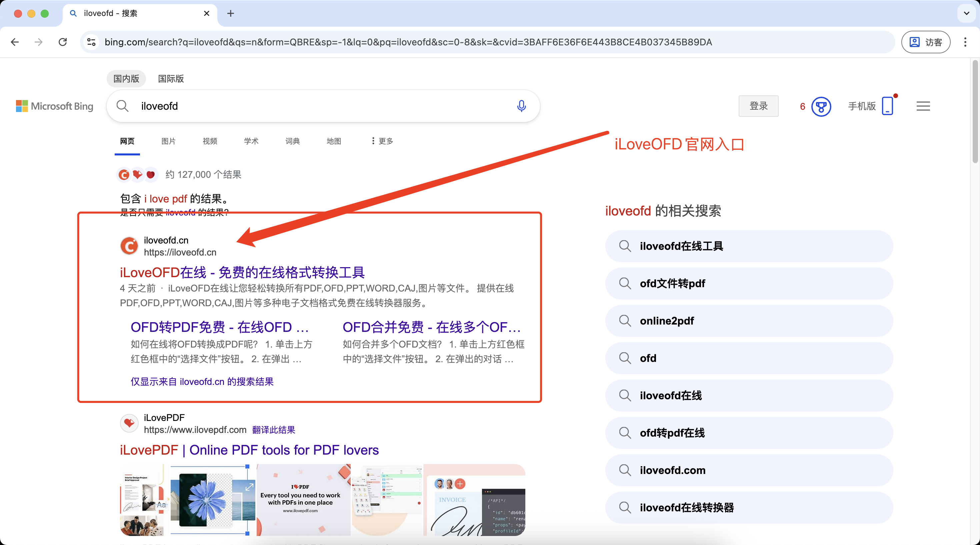Open the 仅显示来自 iloveofd.cn link
Viewport: 980px width, 545px height.
(x=202, y=382)
